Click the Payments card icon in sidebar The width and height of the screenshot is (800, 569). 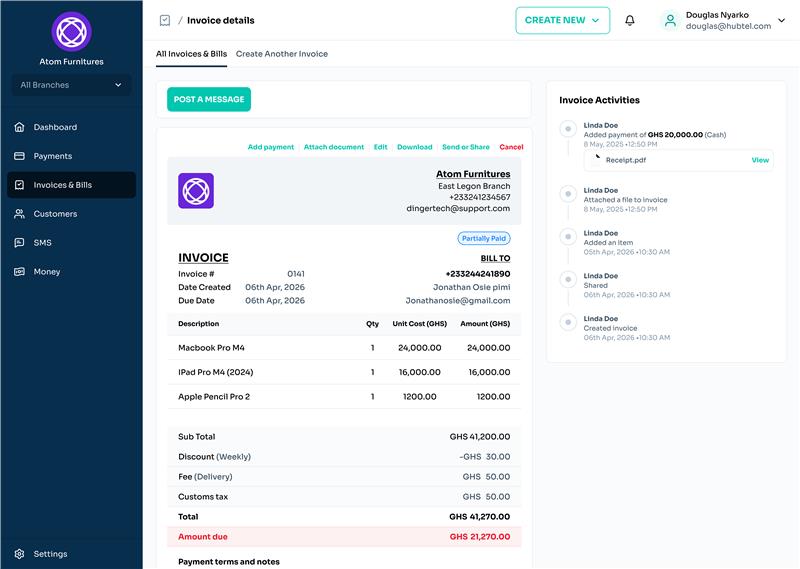20,156
